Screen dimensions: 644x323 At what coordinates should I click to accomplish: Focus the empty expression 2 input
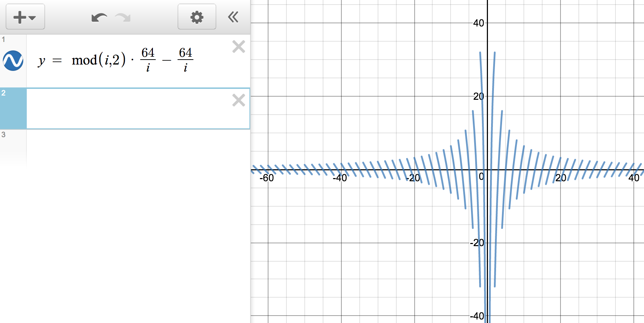[127, 109]
